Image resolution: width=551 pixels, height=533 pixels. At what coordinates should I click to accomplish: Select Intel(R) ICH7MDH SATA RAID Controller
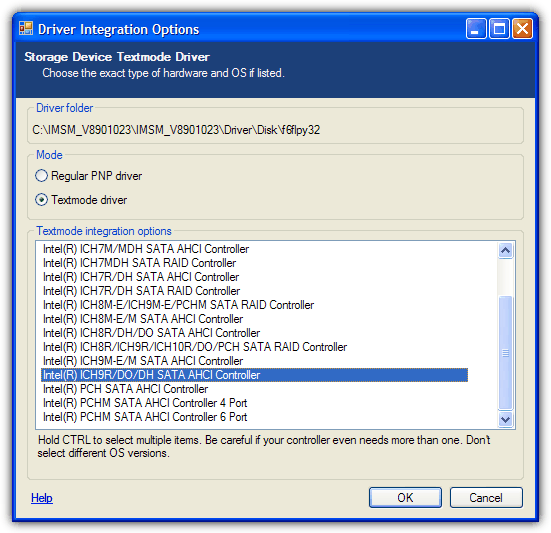pyautogui.click(x=254, y=263)
